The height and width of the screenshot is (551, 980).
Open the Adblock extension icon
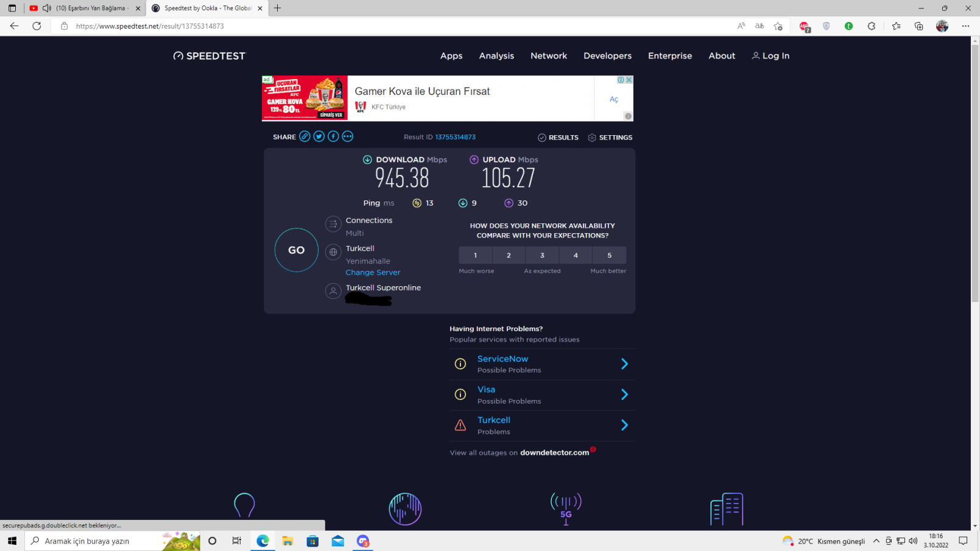point(805,27)
